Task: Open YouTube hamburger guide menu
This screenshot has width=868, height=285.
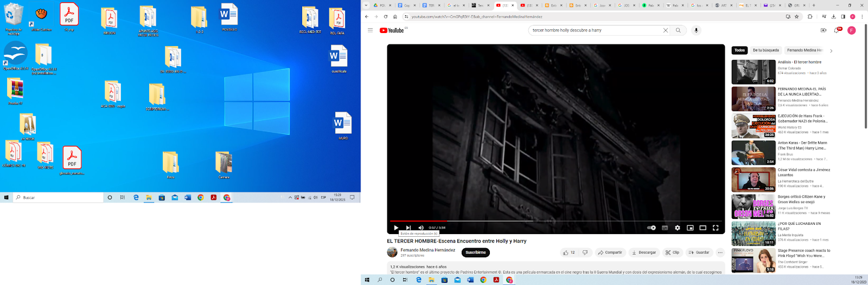Action: pyautogui.click(x=370, y=30)
